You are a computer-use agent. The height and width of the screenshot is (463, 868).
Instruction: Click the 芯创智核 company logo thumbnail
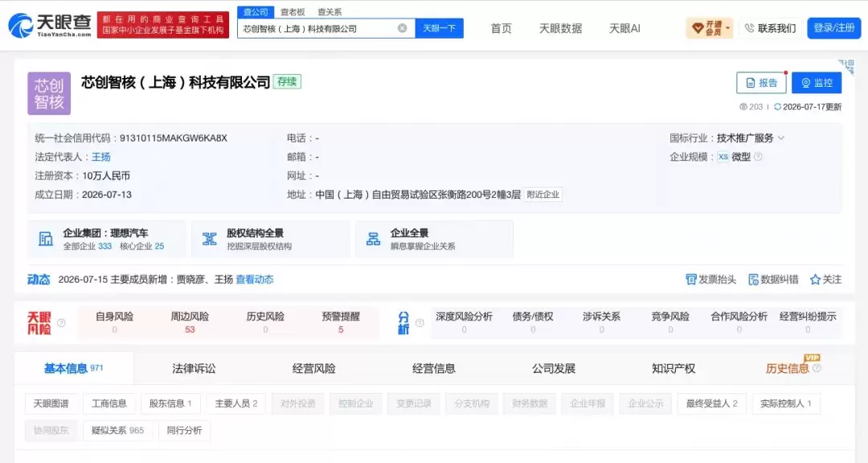tap(49, 93)
